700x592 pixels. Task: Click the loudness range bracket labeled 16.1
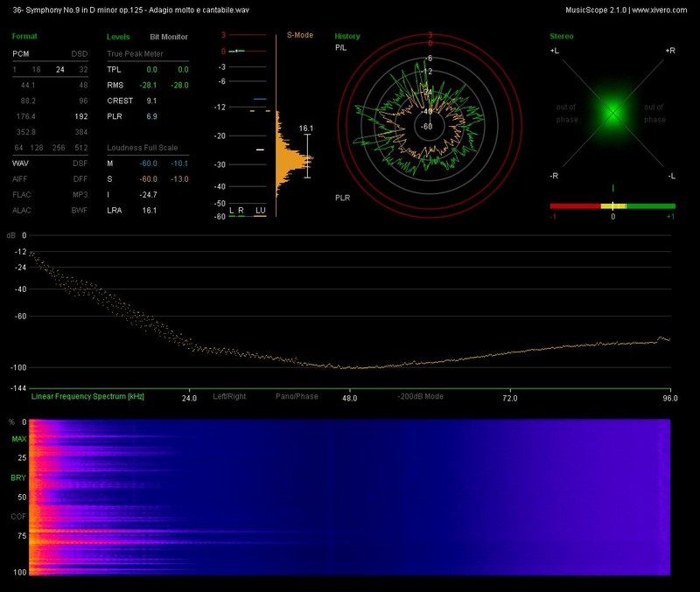click(x=307, y=156)
